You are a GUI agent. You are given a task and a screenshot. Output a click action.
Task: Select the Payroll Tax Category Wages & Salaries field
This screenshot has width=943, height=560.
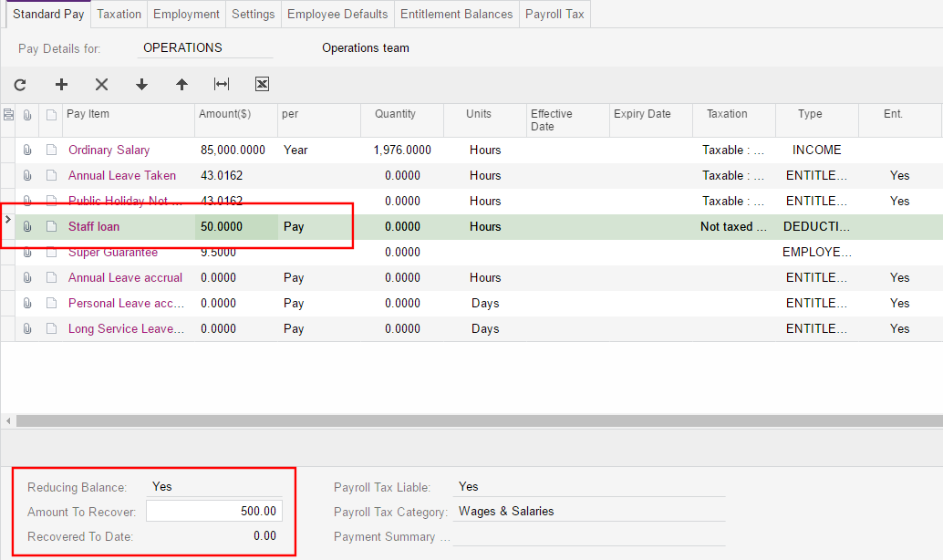(x=589, y=512)
